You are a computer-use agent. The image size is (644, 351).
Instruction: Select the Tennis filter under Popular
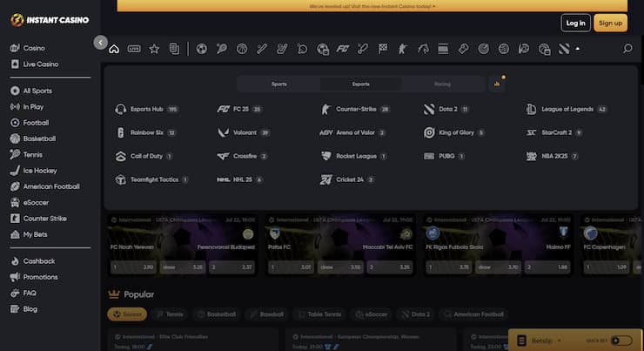(x=169, y=314)
